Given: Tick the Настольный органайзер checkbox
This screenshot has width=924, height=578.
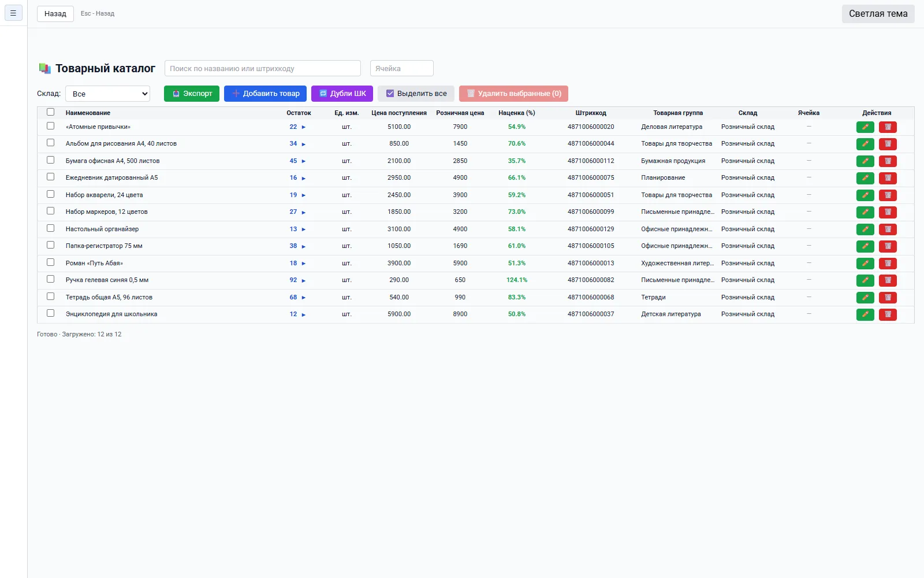Looking at the screenshot, I should (51, 228).
